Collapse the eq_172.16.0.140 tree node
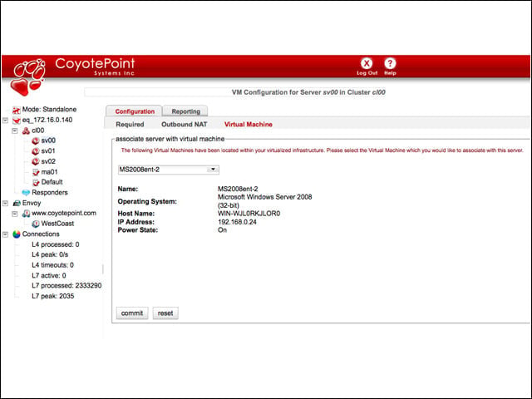The width and height of the screenshot is (532, 399). pos(6,120)
